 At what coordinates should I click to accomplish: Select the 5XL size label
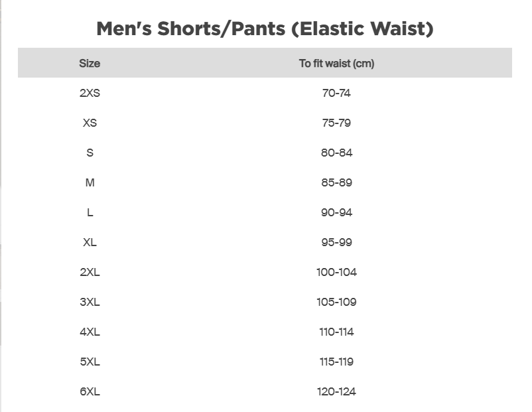click(x=90, y=362)
